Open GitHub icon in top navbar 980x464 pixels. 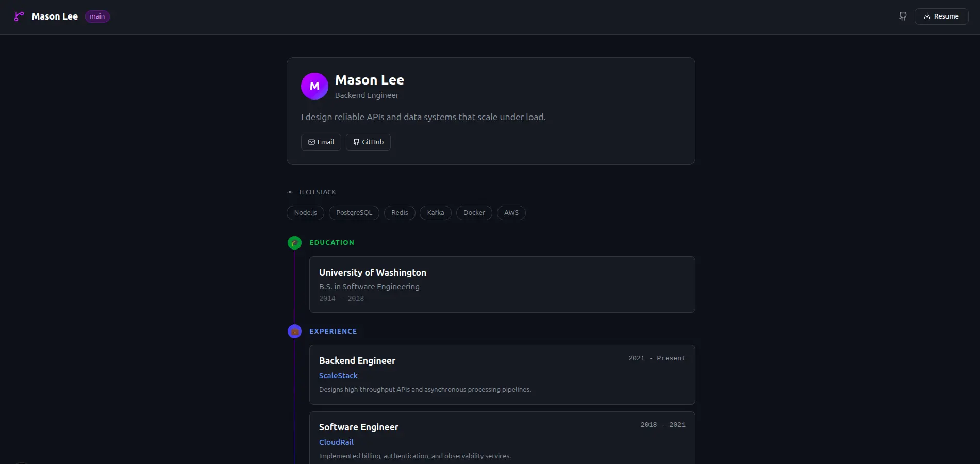[903, 16]
